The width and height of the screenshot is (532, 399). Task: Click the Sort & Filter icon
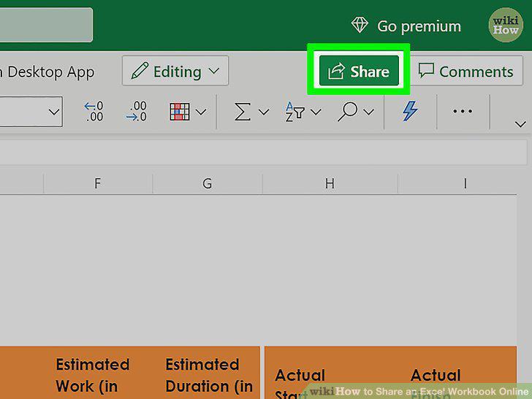tap(294, 112)
